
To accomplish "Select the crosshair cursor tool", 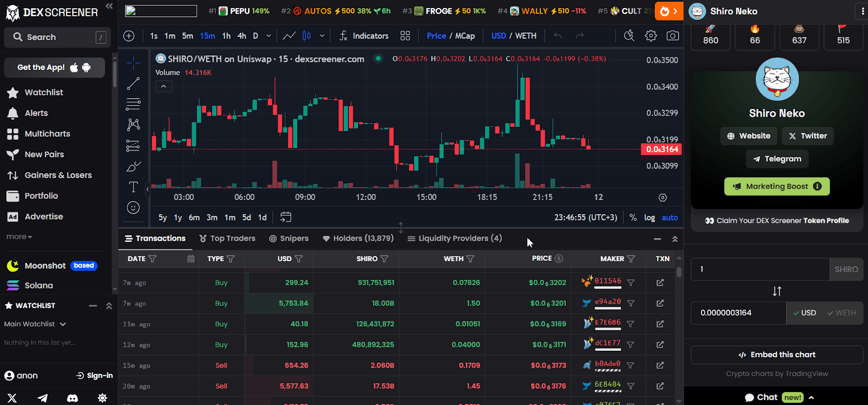I will pyautogui.click(x=133, y=63).
